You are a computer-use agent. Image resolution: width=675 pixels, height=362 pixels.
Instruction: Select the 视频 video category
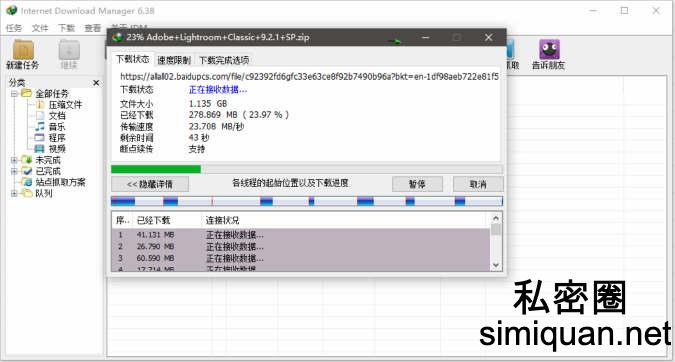point(56,149)
